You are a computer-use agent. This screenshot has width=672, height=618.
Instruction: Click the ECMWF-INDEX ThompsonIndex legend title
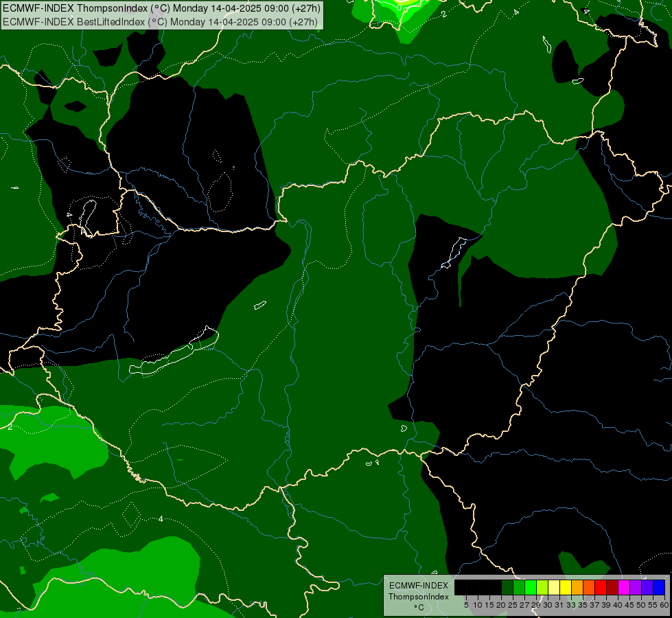[x=419, y=591]
